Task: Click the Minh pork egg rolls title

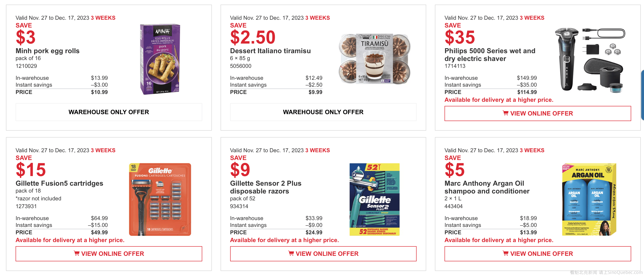Action: [47, 51]
